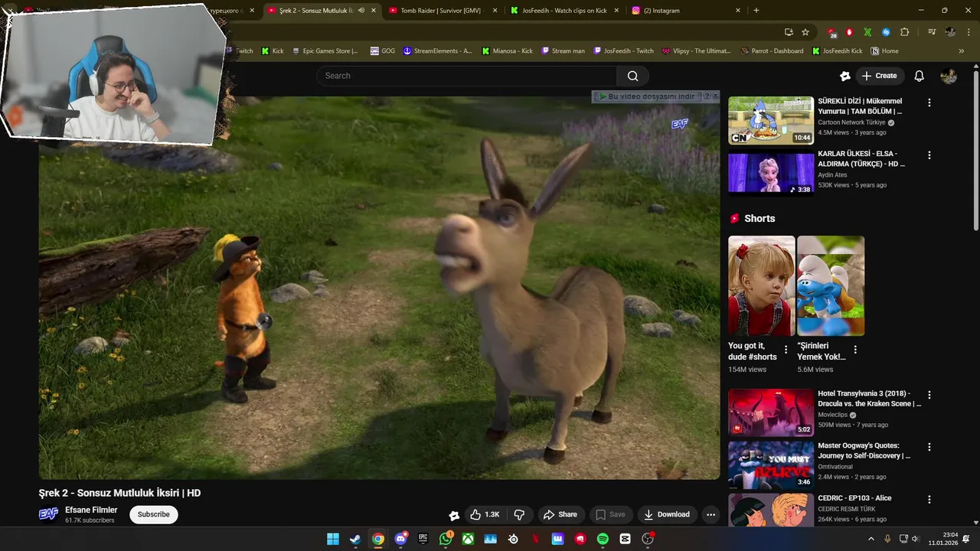
Task: Close the video download overlay bar
Action: [716, 96]
